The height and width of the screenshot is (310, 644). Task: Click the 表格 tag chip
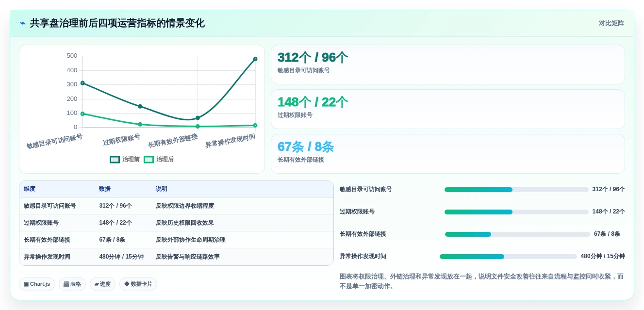point(72,284)
